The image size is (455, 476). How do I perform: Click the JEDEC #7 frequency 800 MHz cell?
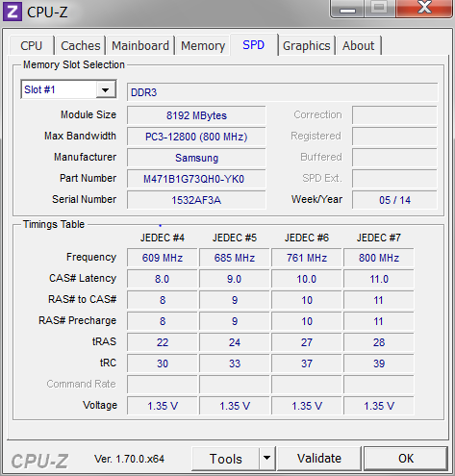379,258
